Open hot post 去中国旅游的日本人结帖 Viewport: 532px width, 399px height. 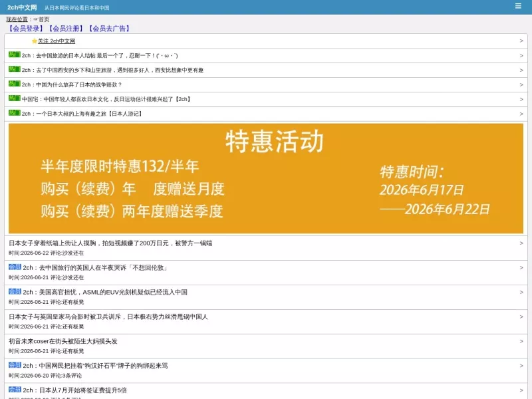click(100, 56)
